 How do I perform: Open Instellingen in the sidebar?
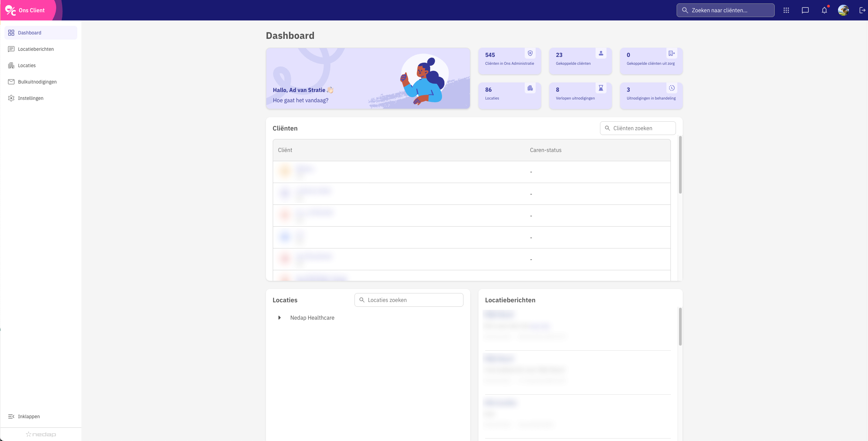(41, 98)
